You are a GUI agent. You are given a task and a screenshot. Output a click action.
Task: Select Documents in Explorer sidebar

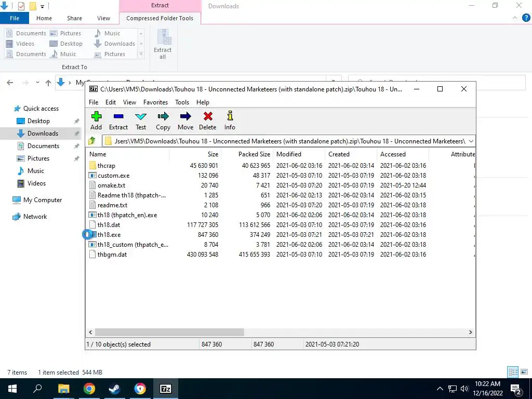click(43, 146)
